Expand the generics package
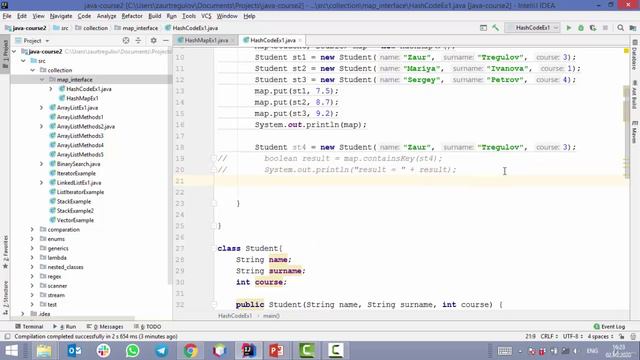The width and height of the screenshot is (640, 360). point(32,249)
